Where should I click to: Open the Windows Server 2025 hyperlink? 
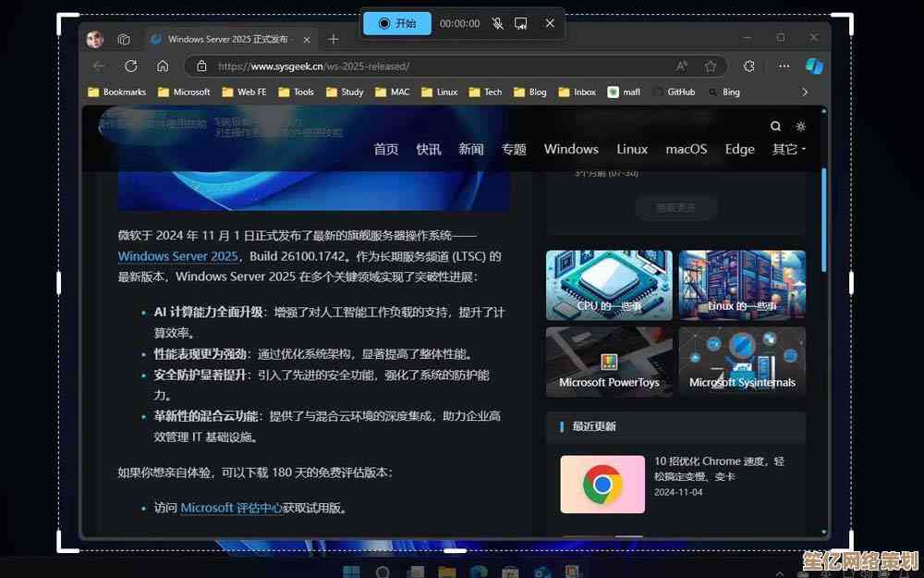point(177,256)
